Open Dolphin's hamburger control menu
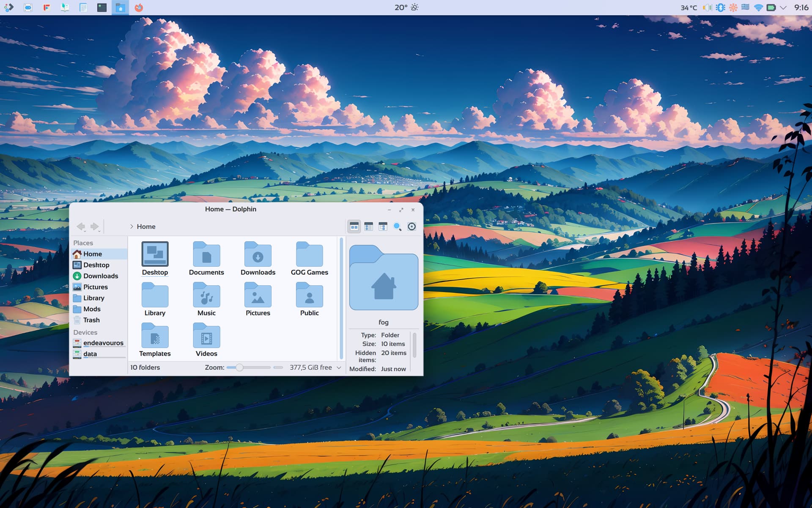This screenshot has height=508, width=812. click(x=411, y=226)
